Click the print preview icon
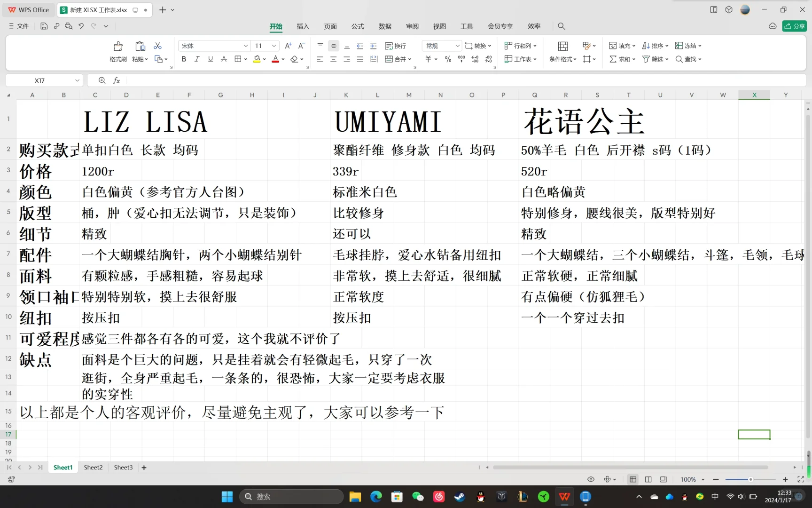 [69, 26]
